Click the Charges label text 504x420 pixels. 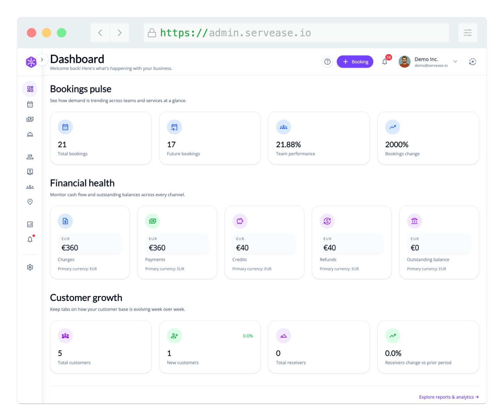(66, 260)
